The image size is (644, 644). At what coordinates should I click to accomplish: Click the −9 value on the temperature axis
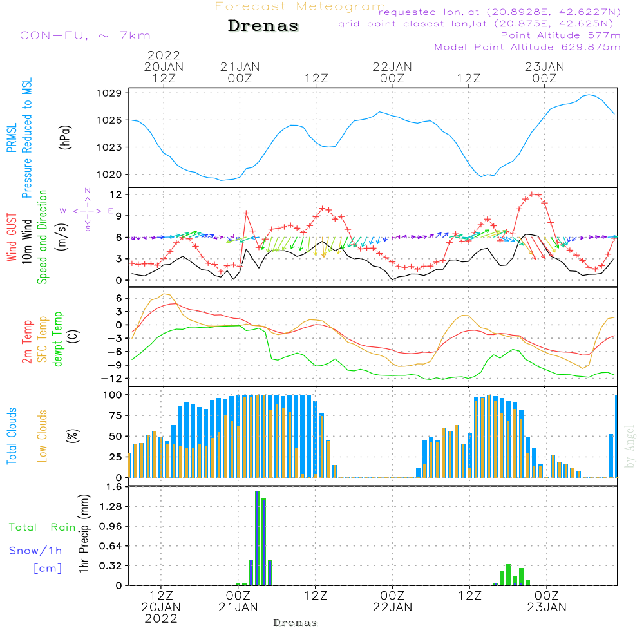point(115,365)
